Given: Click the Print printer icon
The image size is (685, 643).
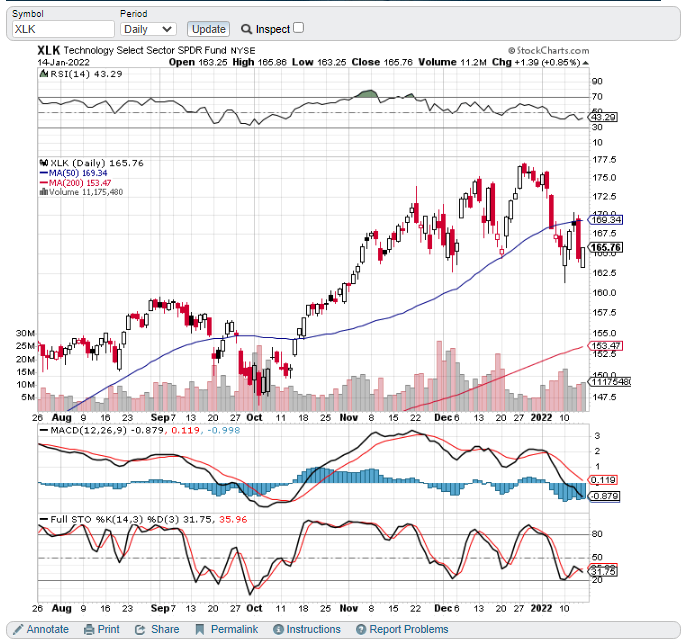Looking at the screenshot, I should (89, 629).
